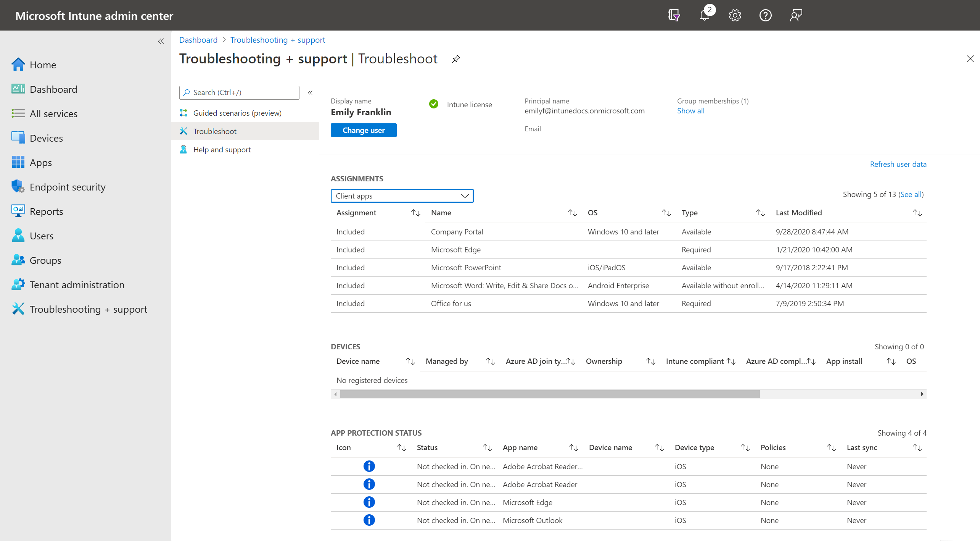
Task: Open the help question mark icon
Action: [766, 15]
